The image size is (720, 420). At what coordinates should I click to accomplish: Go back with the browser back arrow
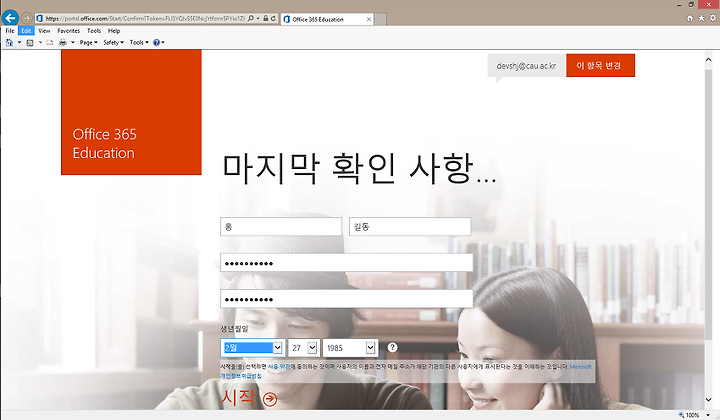tap(10, 18)
